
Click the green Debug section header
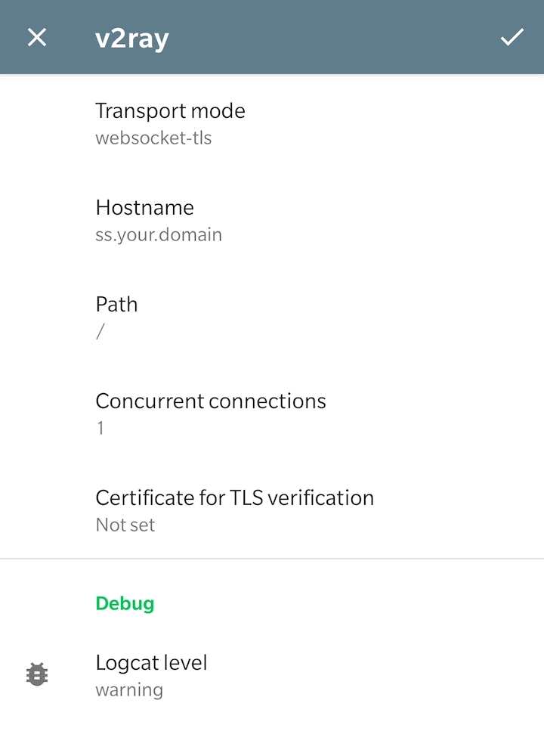[x=125, y=603]
